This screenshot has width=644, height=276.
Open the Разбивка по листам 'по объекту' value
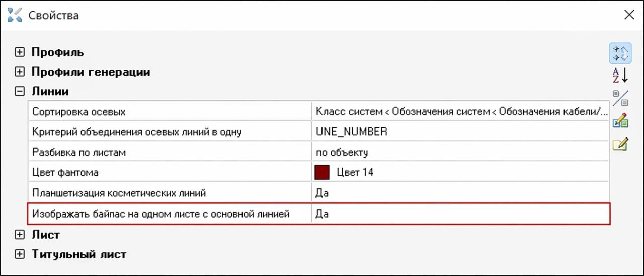(460, 152)
